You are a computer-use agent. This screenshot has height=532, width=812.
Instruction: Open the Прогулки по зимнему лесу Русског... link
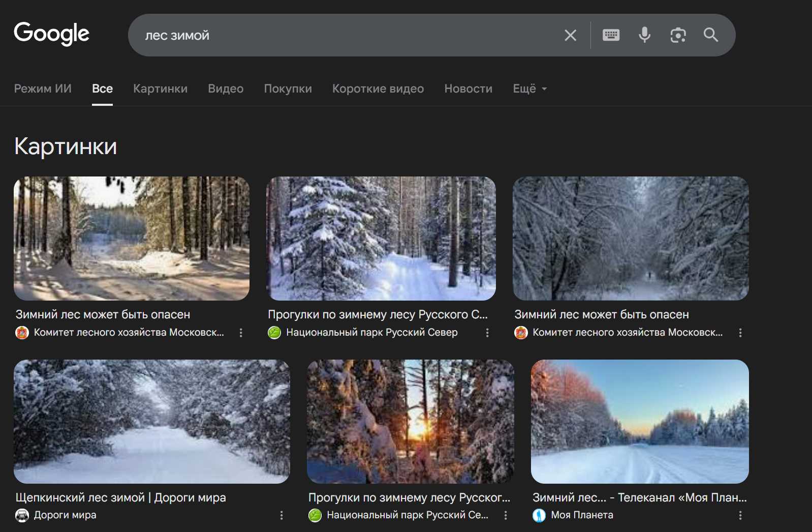[x=409, y=497]
